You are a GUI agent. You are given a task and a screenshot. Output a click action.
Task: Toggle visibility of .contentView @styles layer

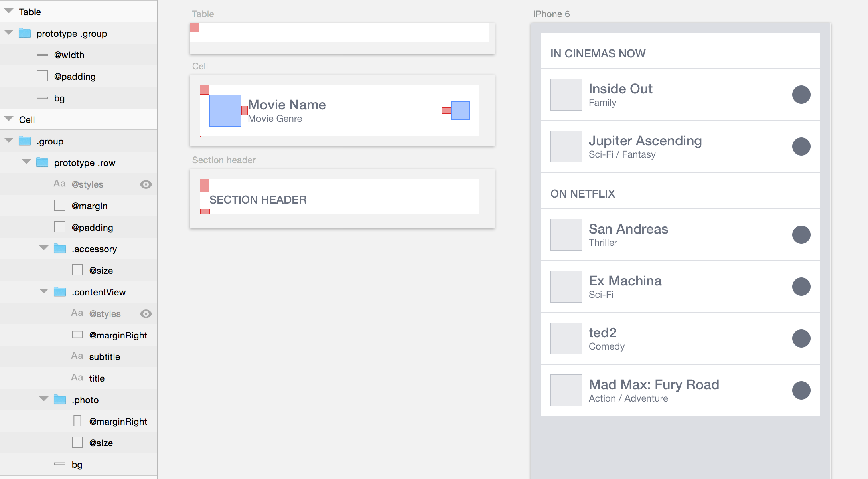[146, 313]
